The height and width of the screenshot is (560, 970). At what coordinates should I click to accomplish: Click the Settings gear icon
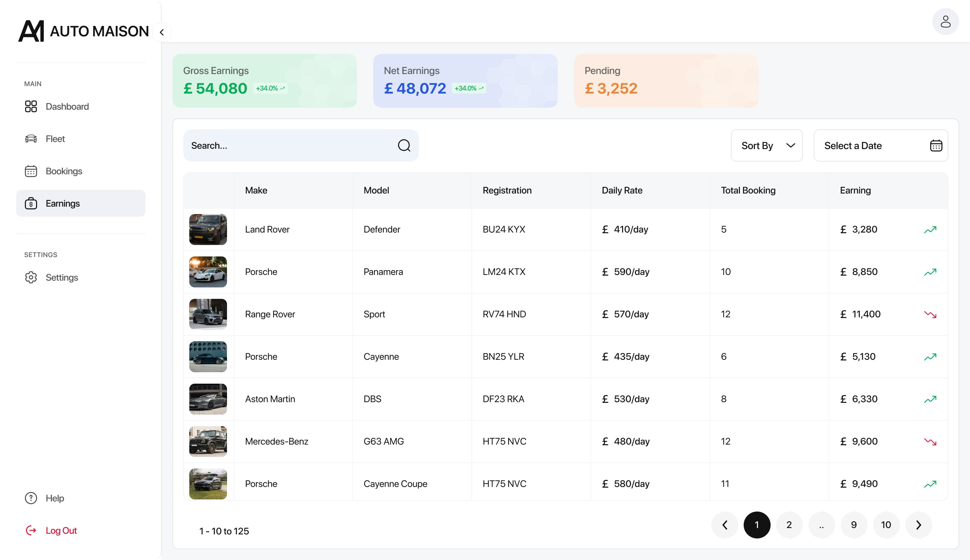point(31,277)
